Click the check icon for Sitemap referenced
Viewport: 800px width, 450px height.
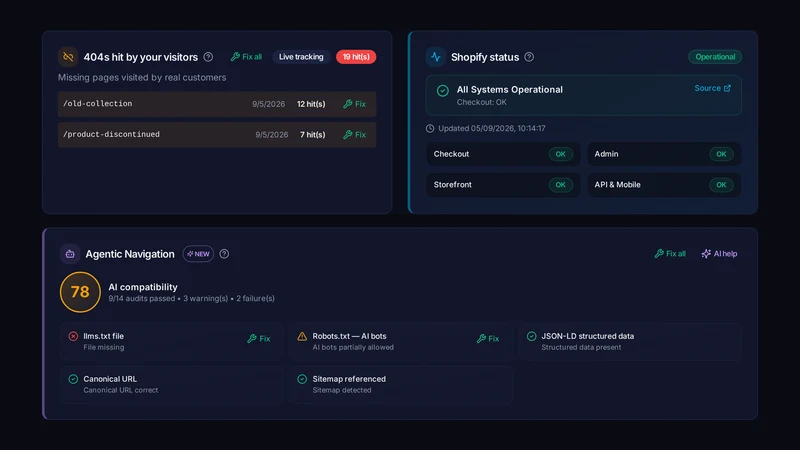click(x=302, y=379)
